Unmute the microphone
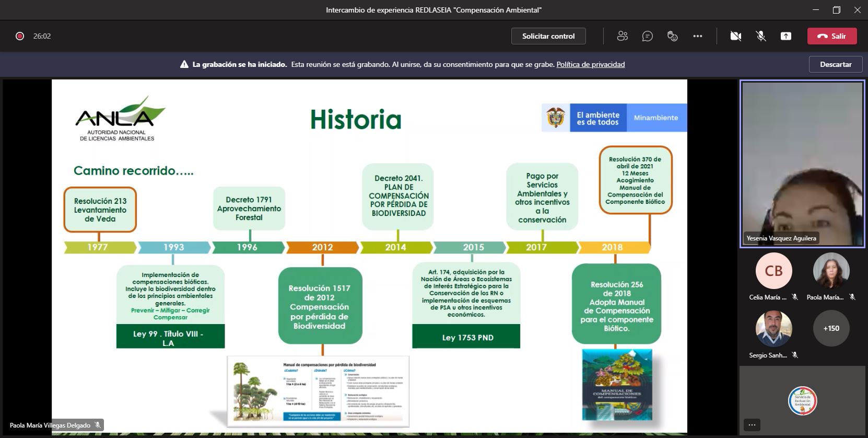This screenshot has height=438, width=868. (x=761, y=36)
